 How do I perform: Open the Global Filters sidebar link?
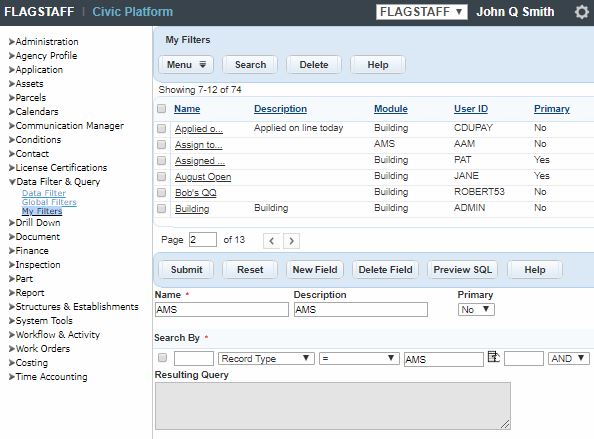[49, 202]
